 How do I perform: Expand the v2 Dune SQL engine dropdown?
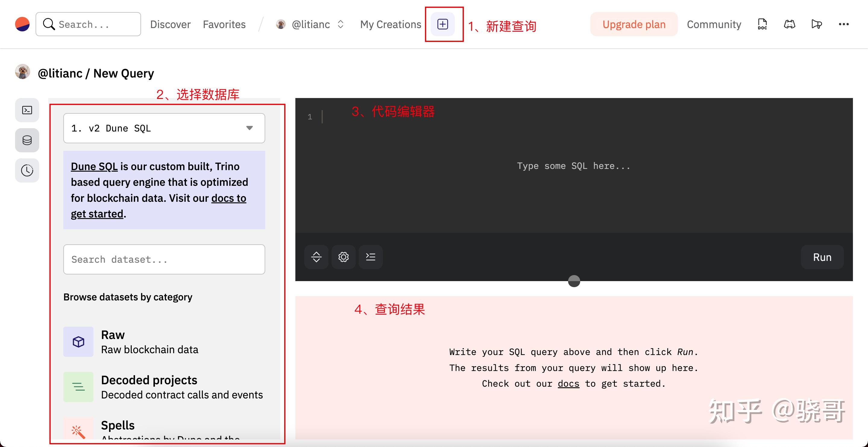[164, 128]
